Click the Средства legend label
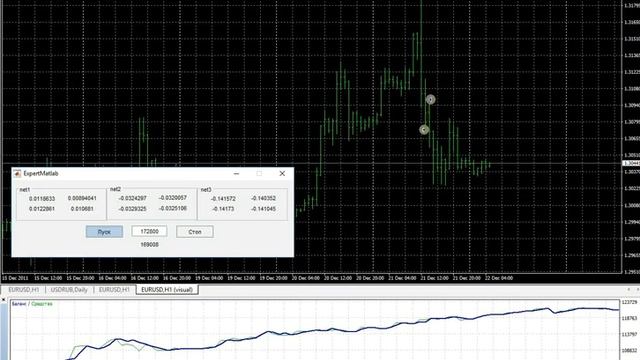The width and height of the screenshot is (640, 360). 42,304
